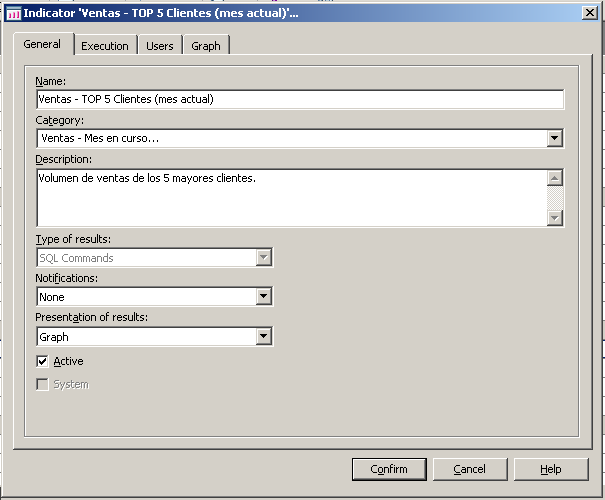Toggle the System checkbox

[x=43, y=384]
